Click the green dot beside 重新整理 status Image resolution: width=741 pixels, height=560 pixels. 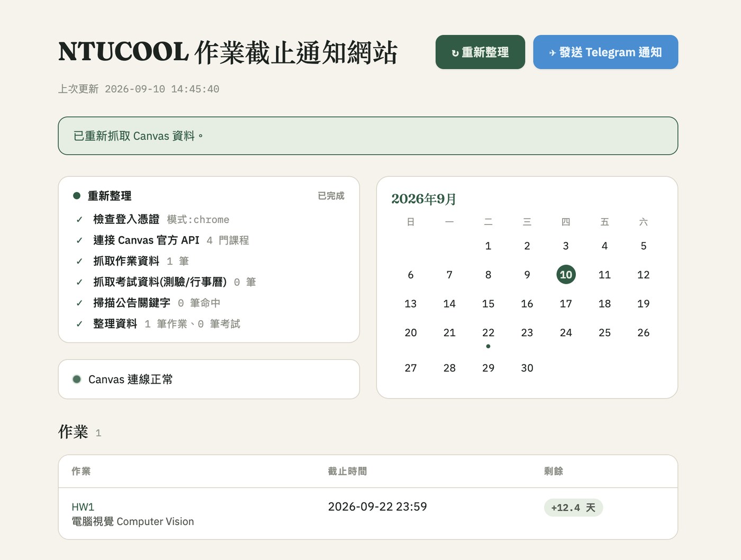point(77,196)
